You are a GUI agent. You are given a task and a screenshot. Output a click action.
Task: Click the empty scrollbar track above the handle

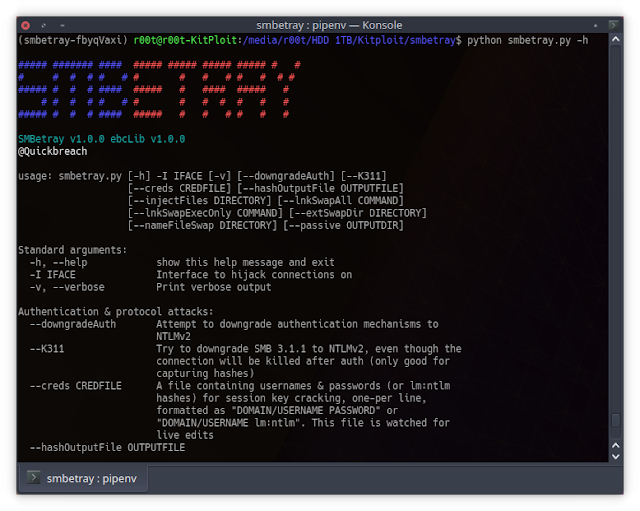click(x=616, y=229)
